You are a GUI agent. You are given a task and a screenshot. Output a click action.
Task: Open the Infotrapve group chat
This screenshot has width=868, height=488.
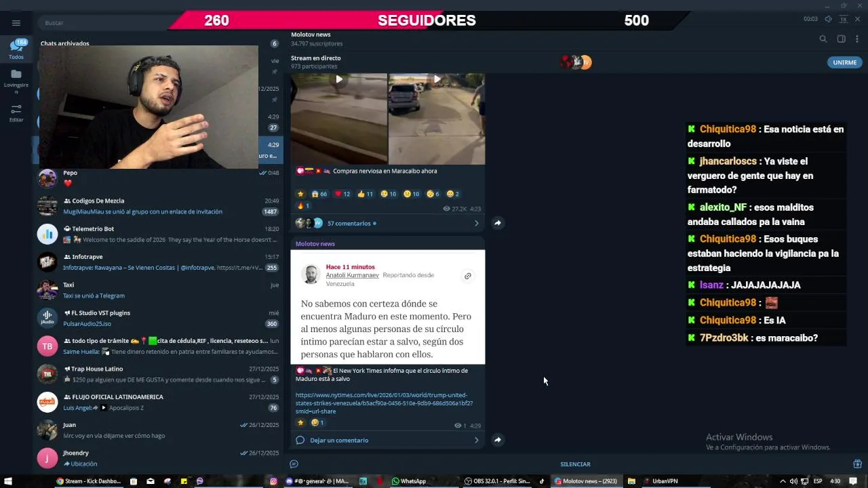click(158, 262)
